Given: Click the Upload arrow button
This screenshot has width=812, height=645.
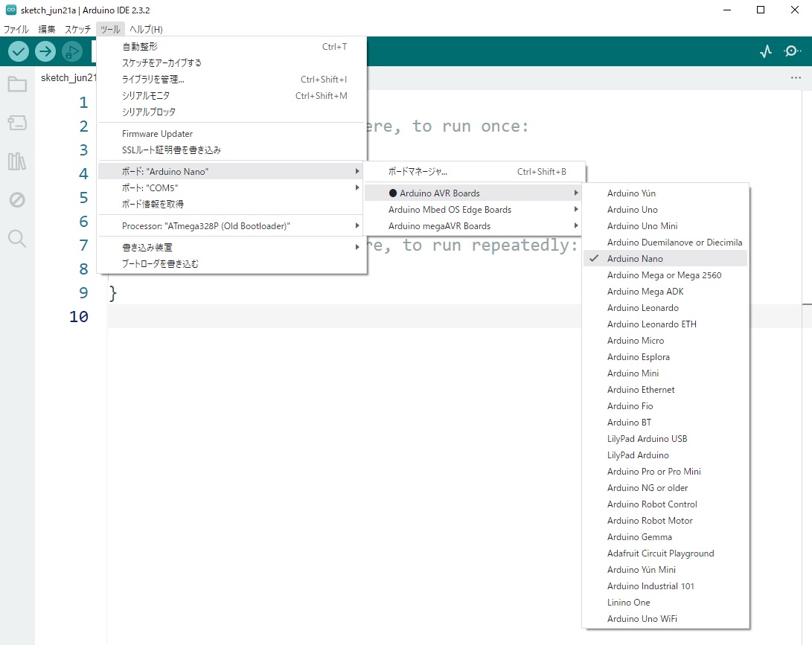Looking at the screenshot, I should (x=45, y=51).
